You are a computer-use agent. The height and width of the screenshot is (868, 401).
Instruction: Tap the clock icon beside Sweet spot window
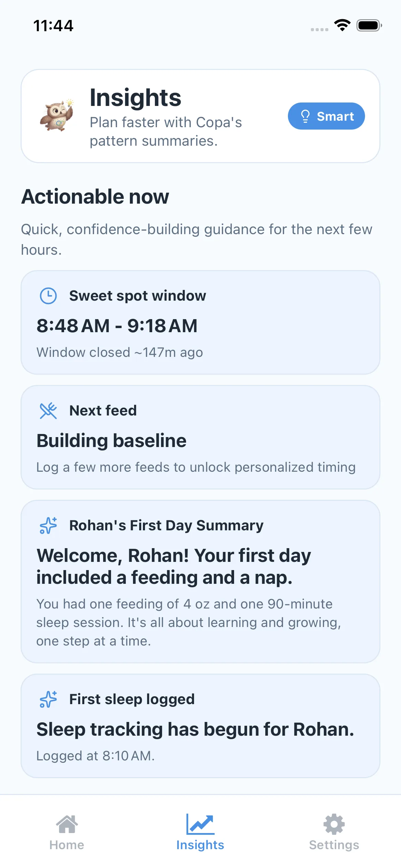tap(48, 296)
